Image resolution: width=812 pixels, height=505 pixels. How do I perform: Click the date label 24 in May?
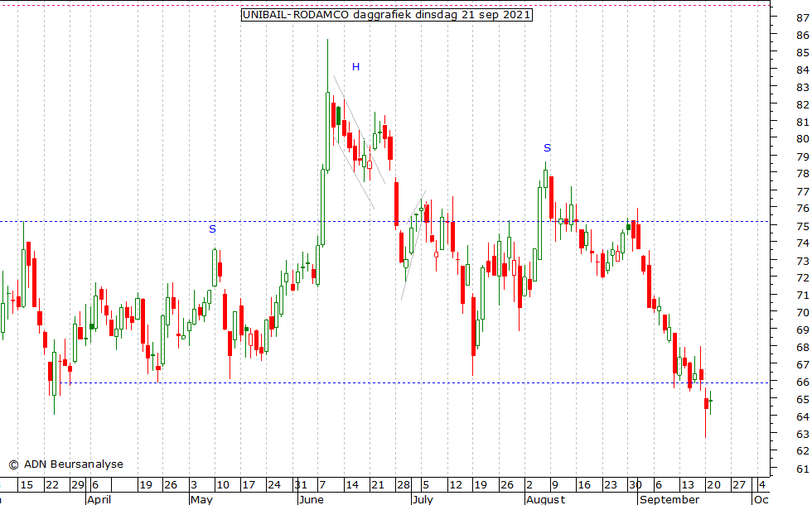[x=274, y=485]
